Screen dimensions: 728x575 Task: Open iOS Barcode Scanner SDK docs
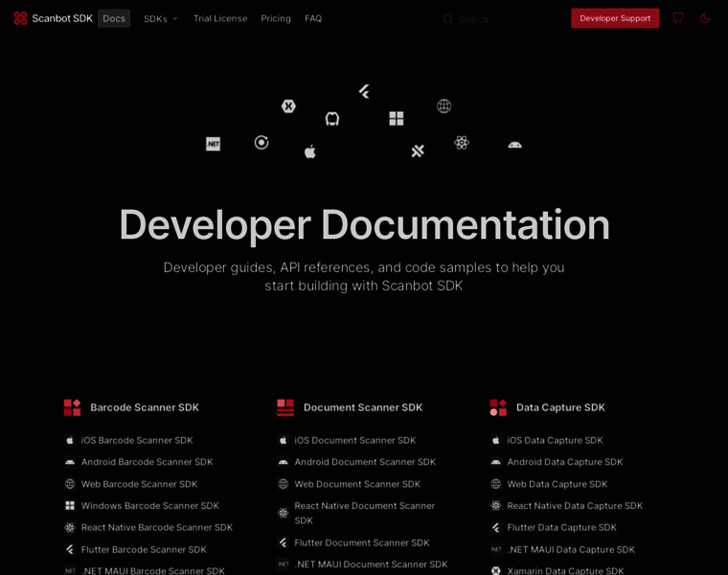137,440
